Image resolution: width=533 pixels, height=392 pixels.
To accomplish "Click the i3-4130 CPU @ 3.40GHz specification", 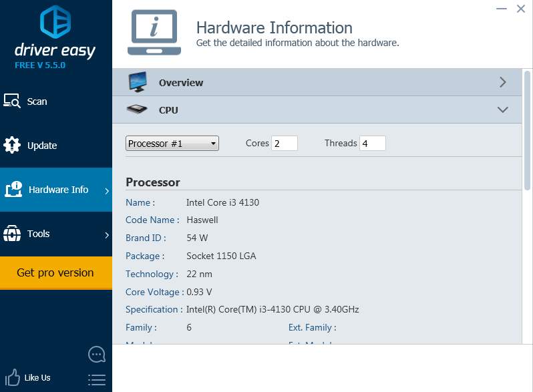I will pos(273,309).
